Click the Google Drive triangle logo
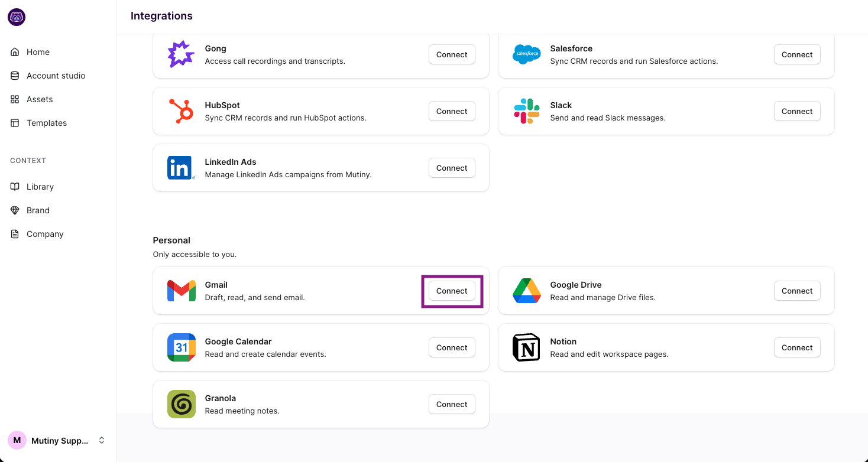This screenshot has width=868, height=462. pyautogui.click(x=526, y=291)
